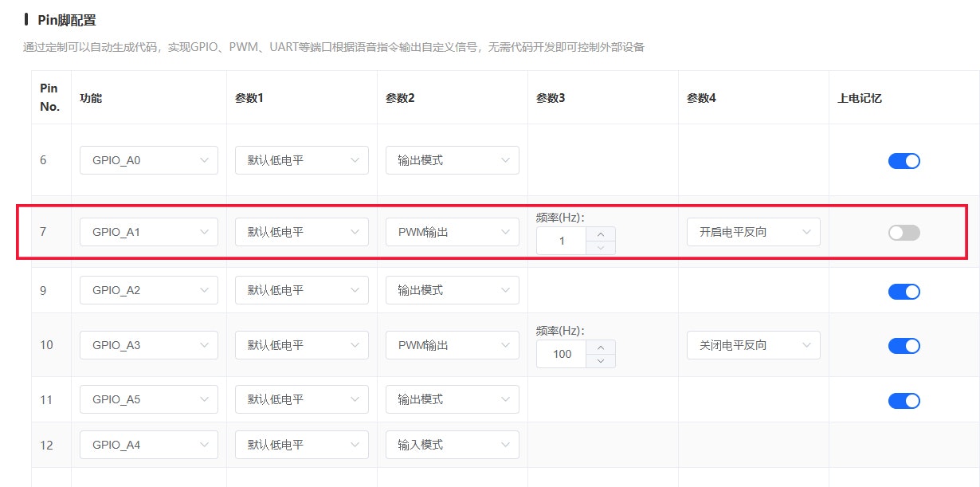Open PWM输出 dropdown in Pin 7 row
Screen dimensions: 980x487
(x=453, y=232)
